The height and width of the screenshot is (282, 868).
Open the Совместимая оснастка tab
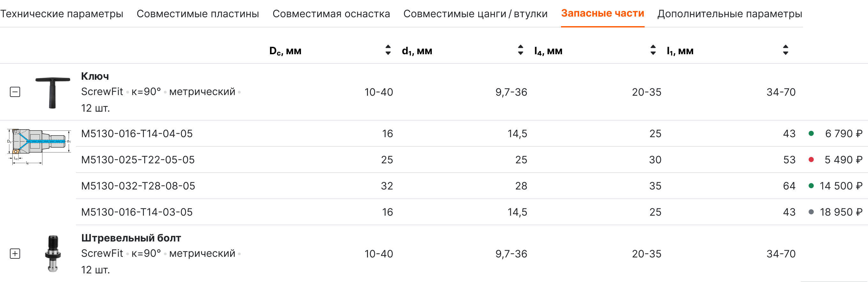pyautogui.click(x=331, y=14)
